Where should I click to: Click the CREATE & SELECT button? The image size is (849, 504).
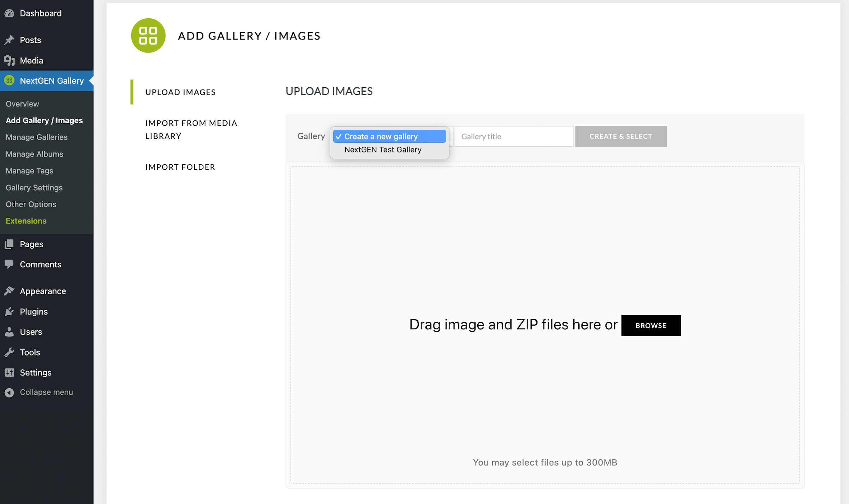621,136
